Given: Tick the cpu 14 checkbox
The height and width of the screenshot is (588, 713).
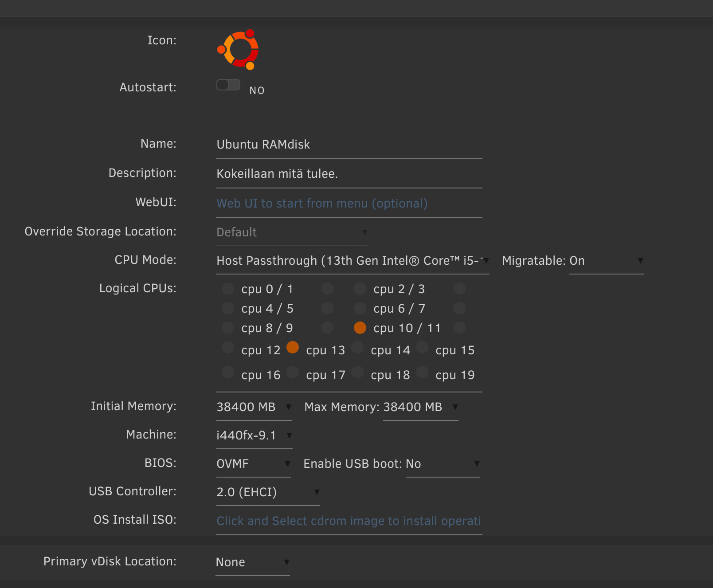Looking at the screenshot, I should pos(357,347).
